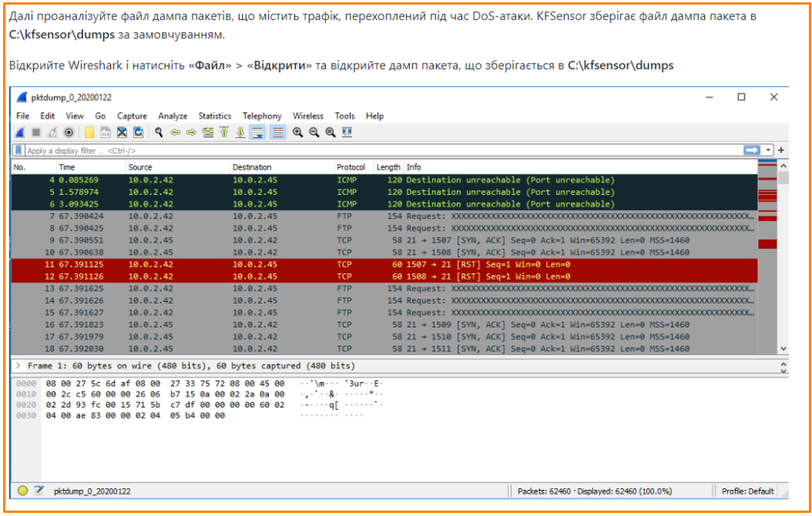Open capture file properties icon in status bar
812x516 pixels.
39,490
